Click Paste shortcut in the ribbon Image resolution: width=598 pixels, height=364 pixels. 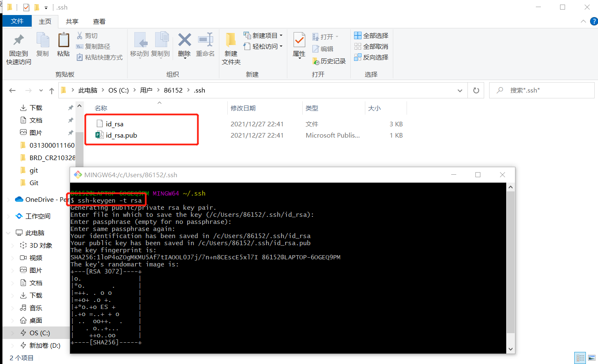pos(100,57)
